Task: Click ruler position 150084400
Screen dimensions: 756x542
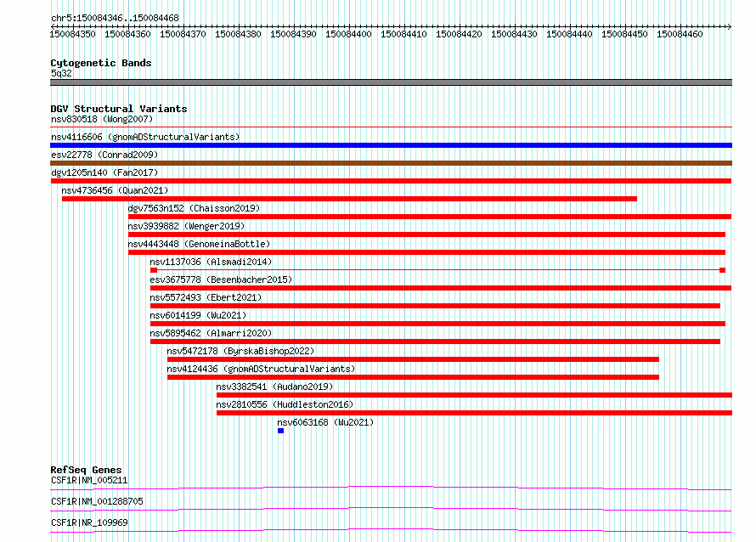Action: tap(348, 34)
